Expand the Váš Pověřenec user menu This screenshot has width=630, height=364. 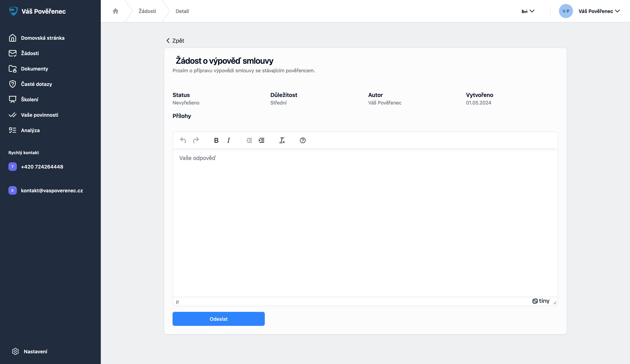pos(599,11)
